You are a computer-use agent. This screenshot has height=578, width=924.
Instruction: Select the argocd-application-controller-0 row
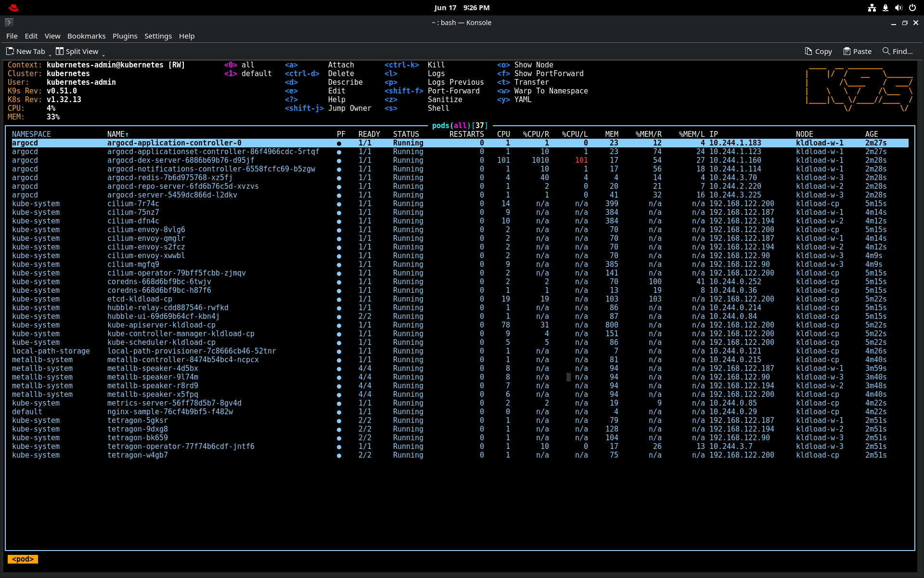click(x=460, y=143)
